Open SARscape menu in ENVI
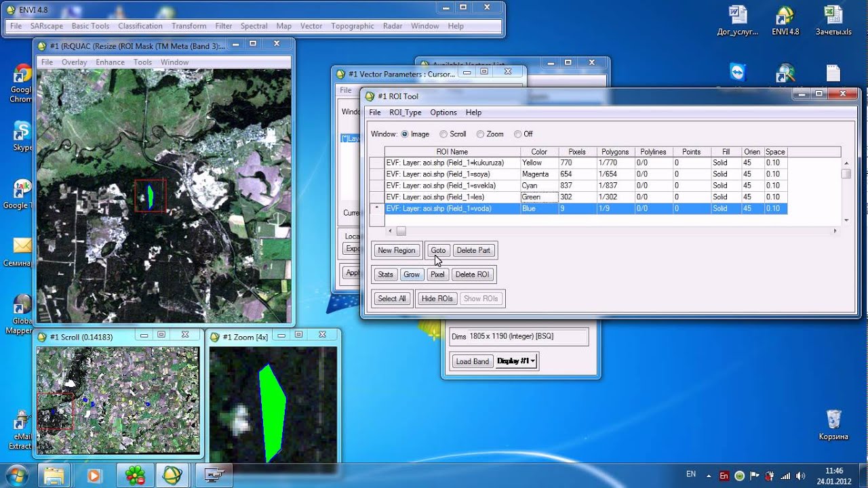 pyautogui.click(x=46, y=26)
